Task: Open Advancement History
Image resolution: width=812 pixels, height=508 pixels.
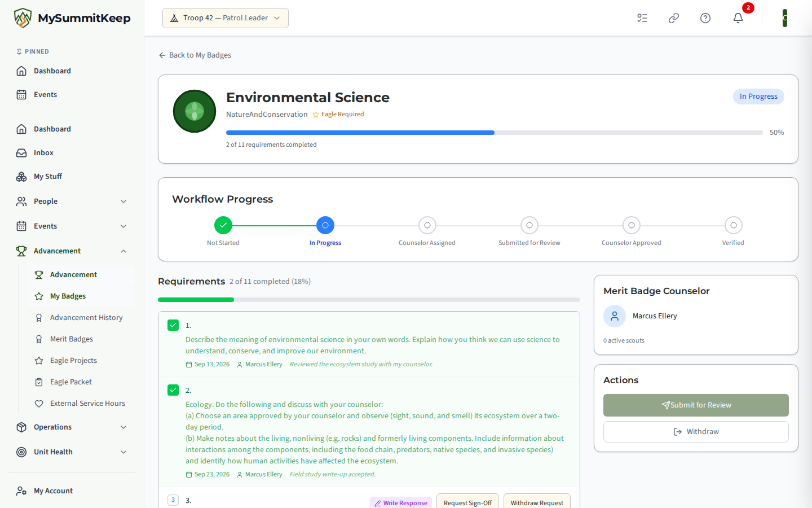Action: (81, 318)
